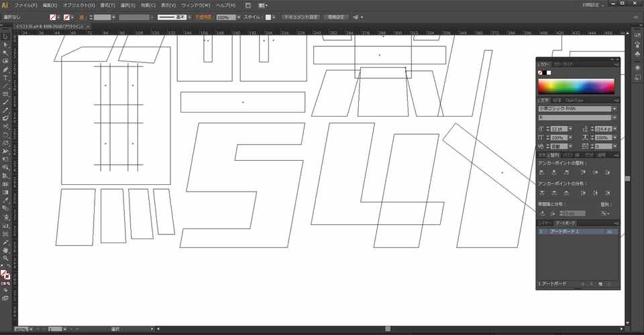Select the Selection (black arrow) tool
The width and height of the screenshot is (644, 335).
point(6,37)
